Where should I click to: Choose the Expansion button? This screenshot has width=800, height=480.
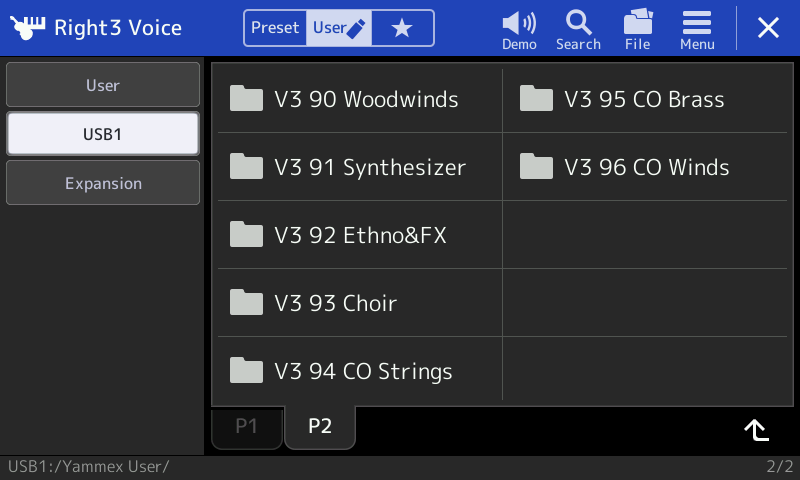(x=103, y=183)
